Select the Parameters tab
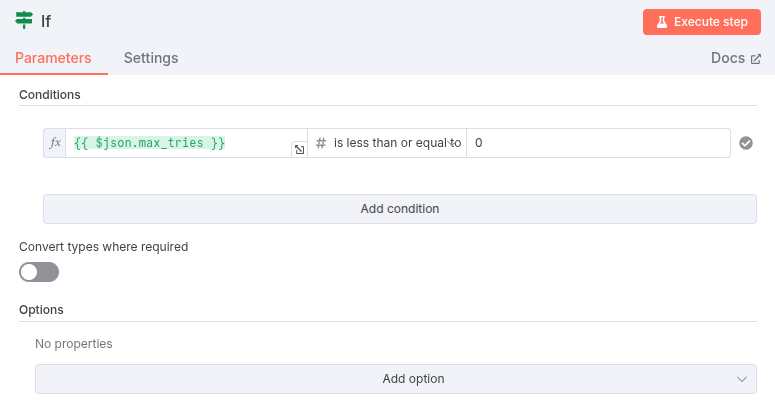775x409 pixels. (x=53, y=58)
